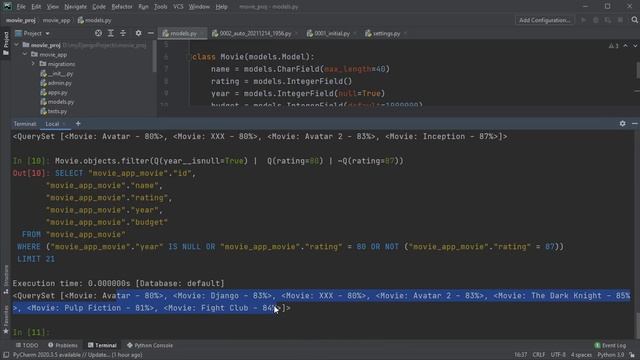Click the Stop icon in toolbar

[620, 20]
